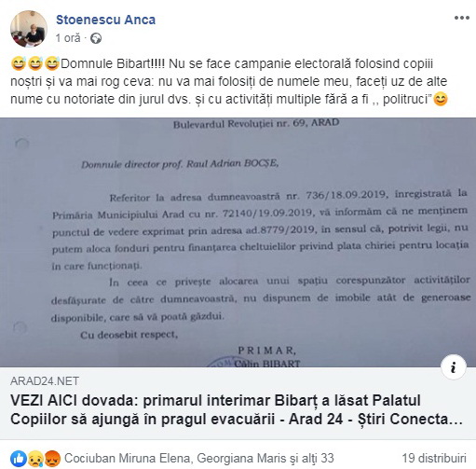Click the angry reaction emoji icon
476x469 pixels.
[x=52, y=459]
